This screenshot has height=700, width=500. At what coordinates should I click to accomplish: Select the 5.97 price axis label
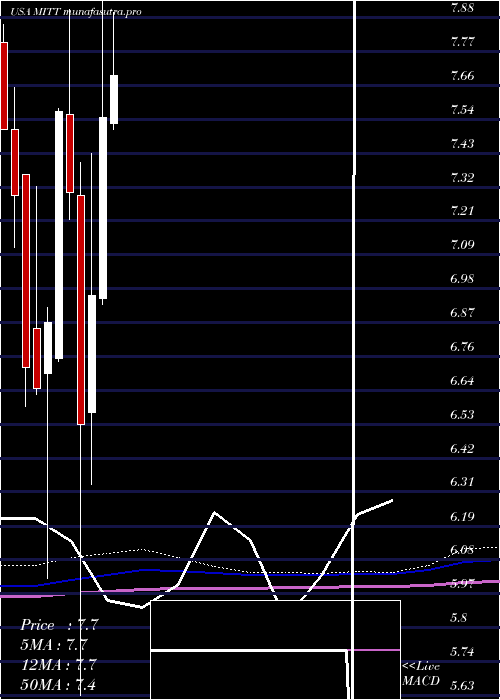[x=462, y=583]
